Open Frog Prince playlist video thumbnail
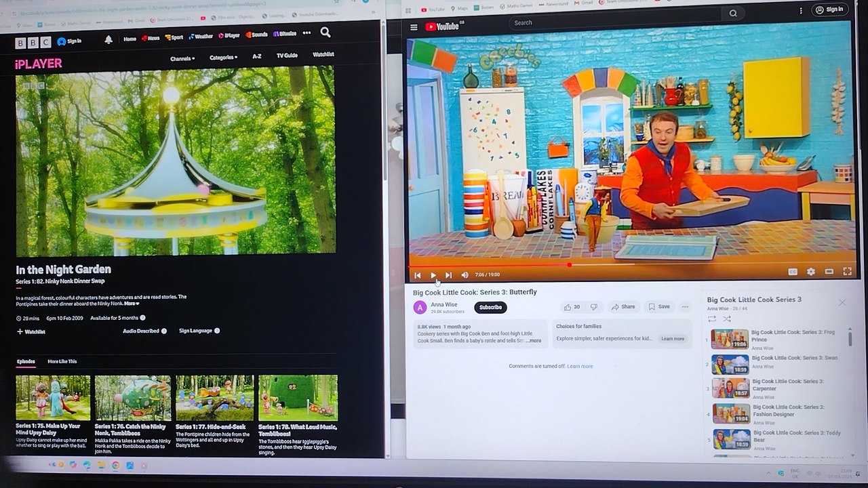 point(730,339)
